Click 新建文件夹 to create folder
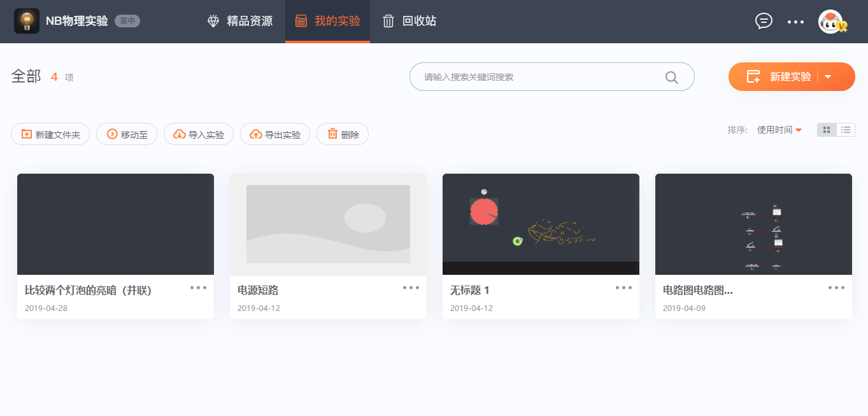This screenshot has width=868, height=416. pos(50,134)
